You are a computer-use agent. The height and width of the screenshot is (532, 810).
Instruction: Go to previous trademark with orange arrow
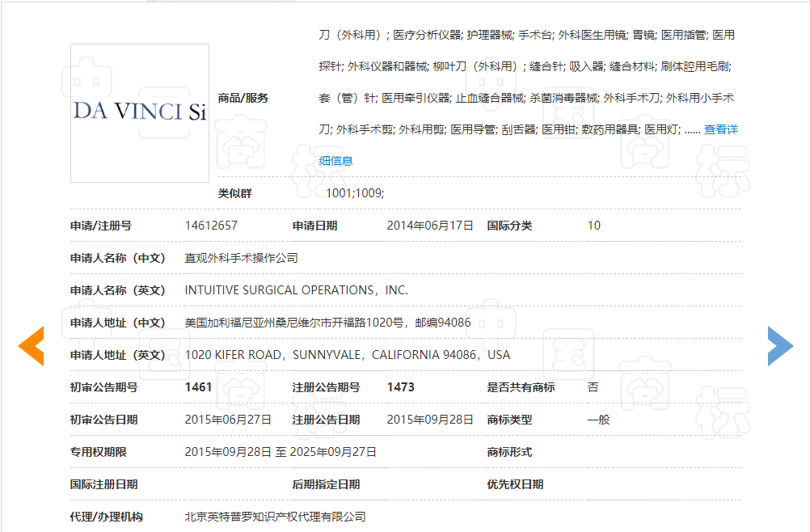click(31, 346)
